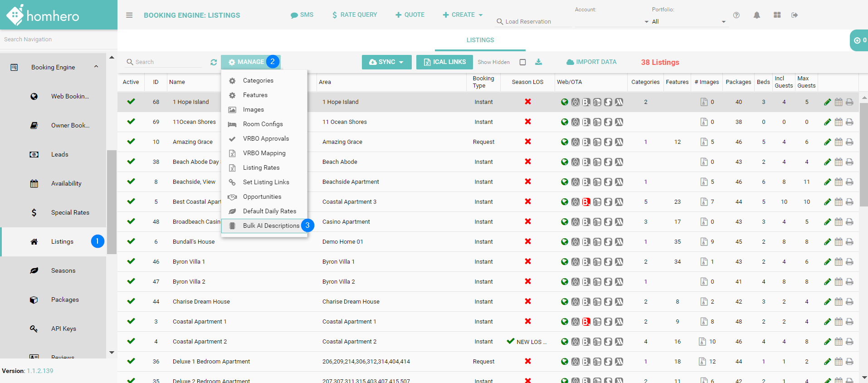Viewport: 868px width, 383px height.
Task: Select Default Daily Rates menu item
Action: (x=264, y=211)
